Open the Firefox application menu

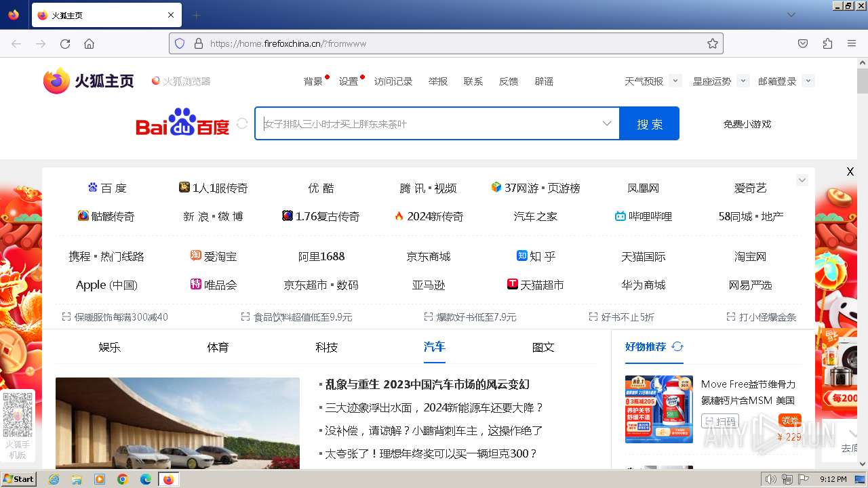852,43
